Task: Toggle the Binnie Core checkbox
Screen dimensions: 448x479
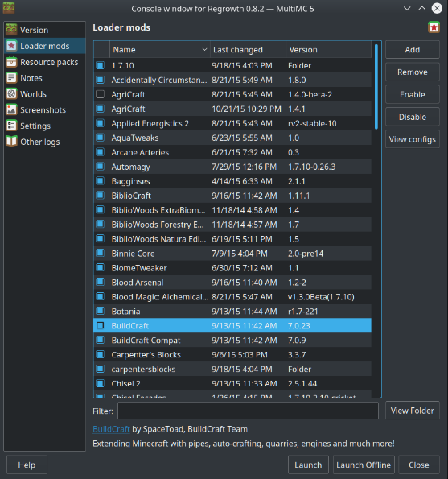Action: (x=100, y=254)
